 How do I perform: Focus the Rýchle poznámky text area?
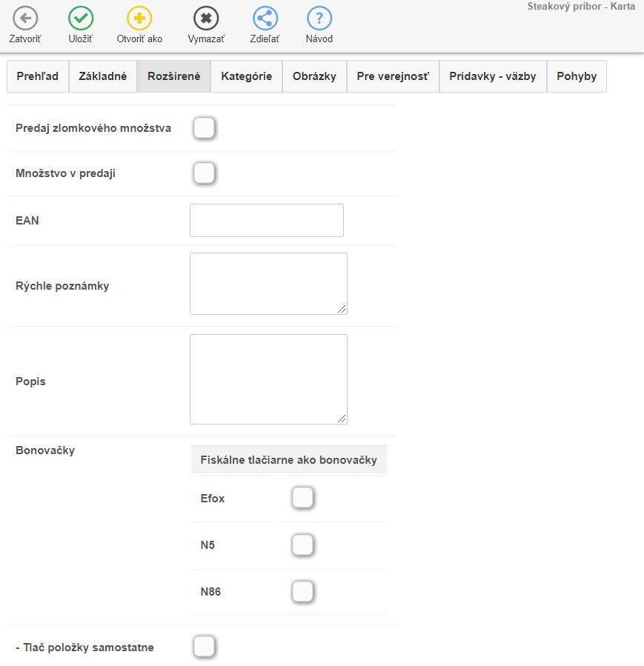pyautogui.click(x=268, y=284)
